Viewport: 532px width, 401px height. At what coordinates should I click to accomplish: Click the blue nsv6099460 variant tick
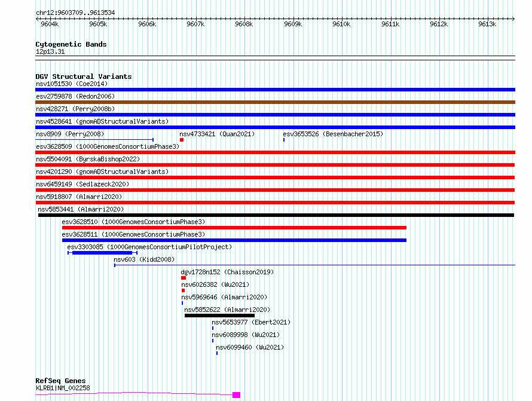tap(217, 353)
